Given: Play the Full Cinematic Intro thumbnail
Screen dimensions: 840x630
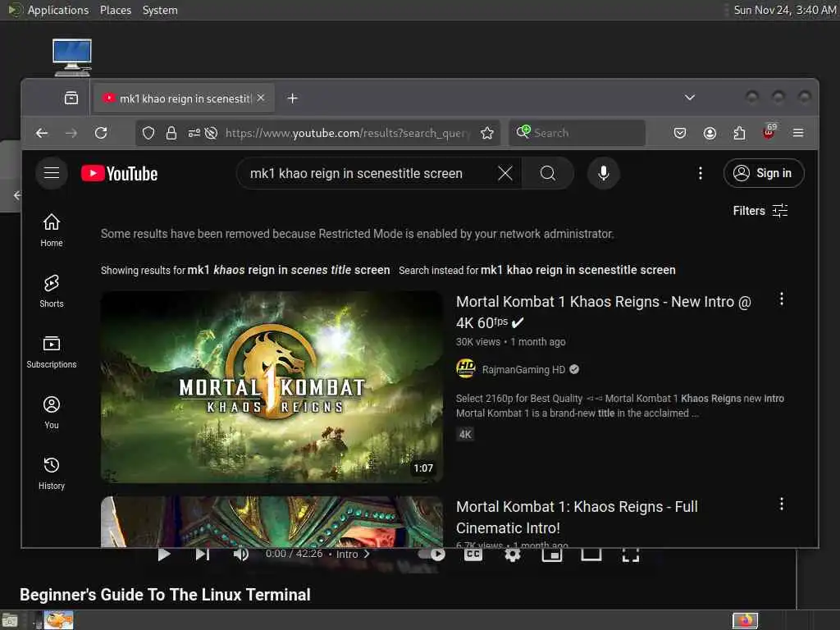Looking at the screenshot, I should point(272,522).
